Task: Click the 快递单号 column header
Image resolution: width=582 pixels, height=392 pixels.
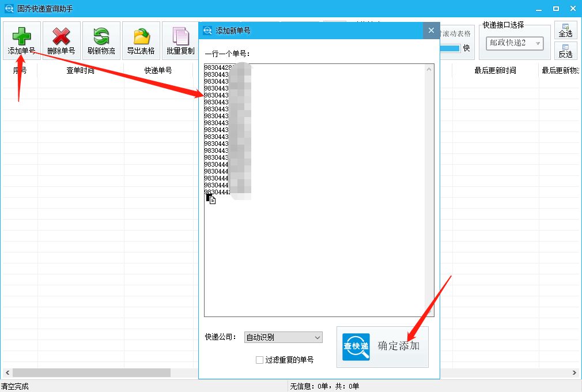Action: [158, 70]
